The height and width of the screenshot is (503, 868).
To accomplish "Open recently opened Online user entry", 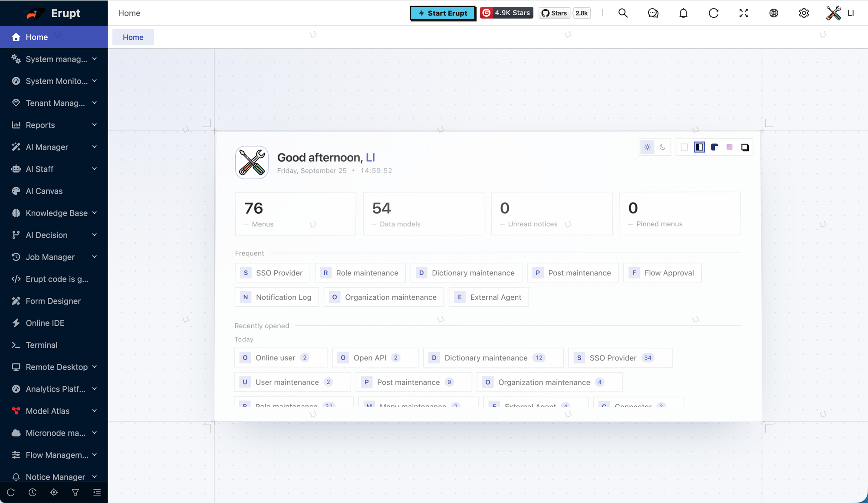I will 281,358.
